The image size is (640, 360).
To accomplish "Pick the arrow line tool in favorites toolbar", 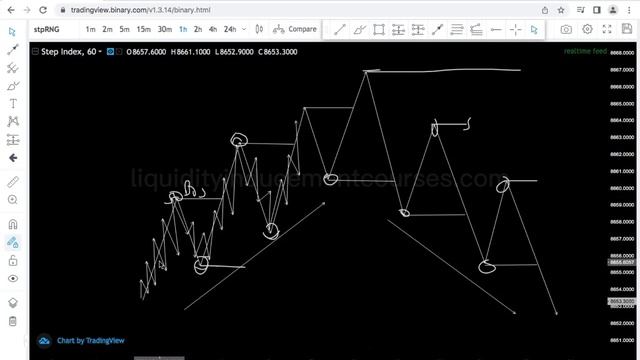I will pos(438,29).
